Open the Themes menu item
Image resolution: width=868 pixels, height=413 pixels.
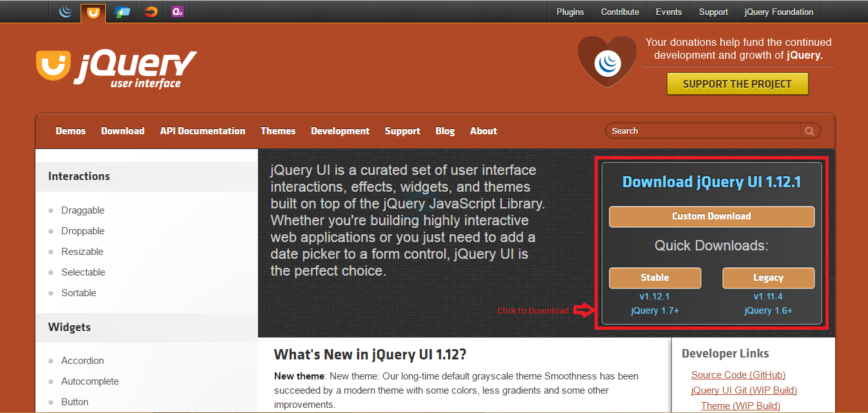click(278, 131)
